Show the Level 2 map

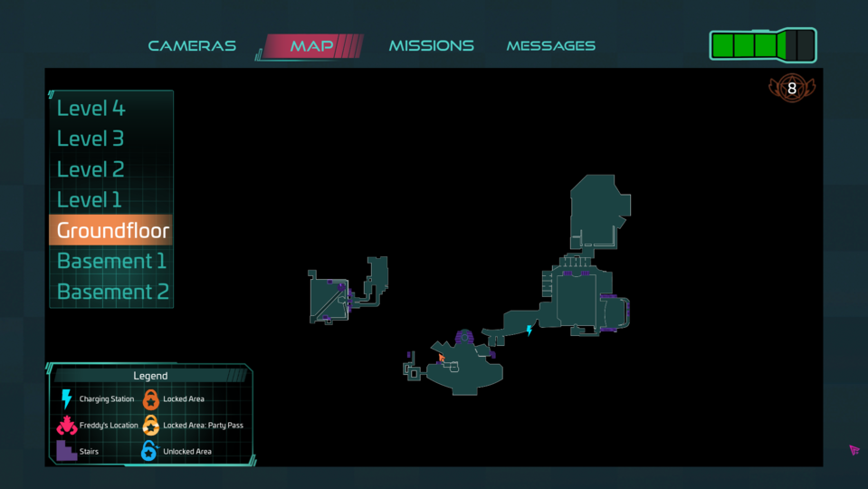(x=110, y=169)
